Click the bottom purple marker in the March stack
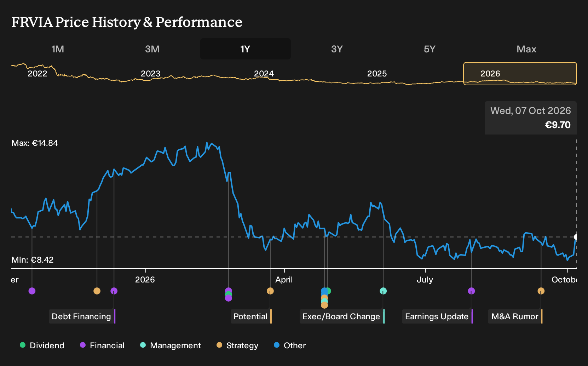The image size is (588, 366). click(x=229, y=298)
